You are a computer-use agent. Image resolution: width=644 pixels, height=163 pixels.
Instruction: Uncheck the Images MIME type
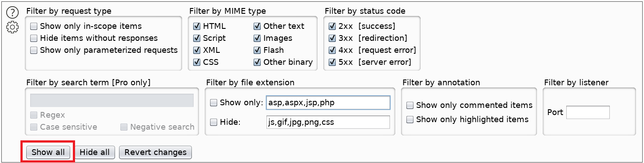point(257,38)
